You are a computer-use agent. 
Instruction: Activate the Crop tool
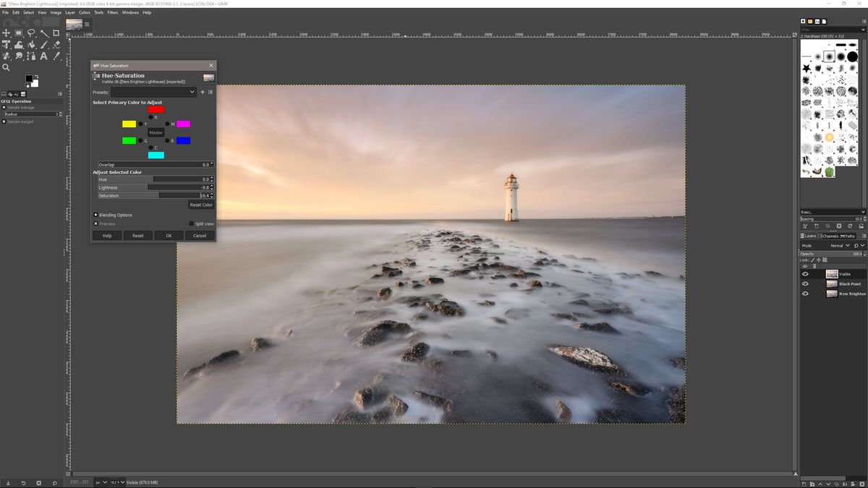point(58,33)
